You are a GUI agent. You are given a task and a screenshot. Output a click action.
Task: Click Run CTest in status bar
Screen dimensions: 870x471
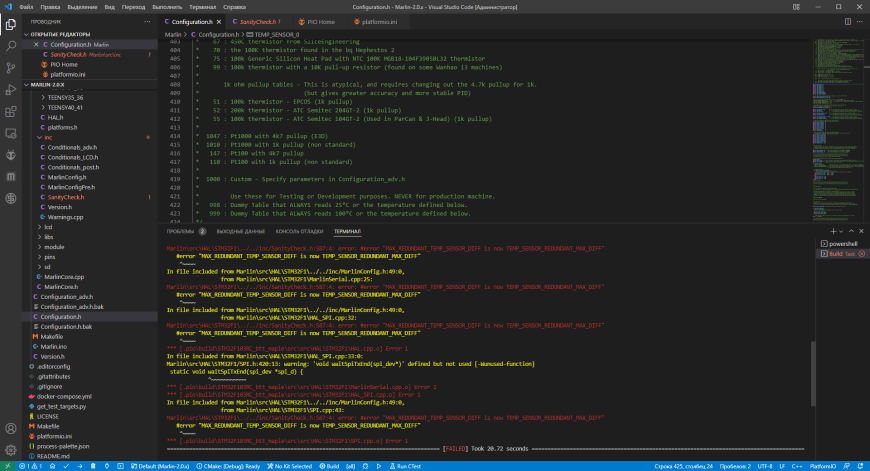405,466
